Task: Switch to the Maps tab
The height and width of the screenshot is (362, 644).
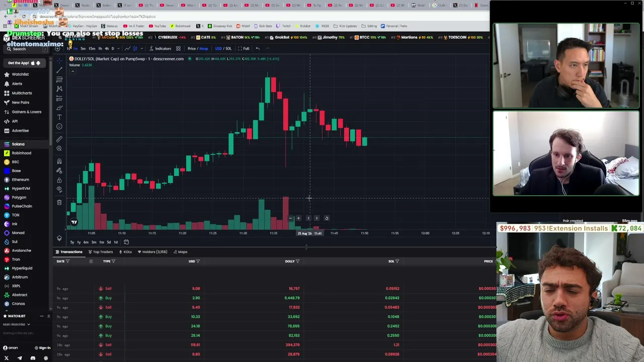Action: [180, 252]
